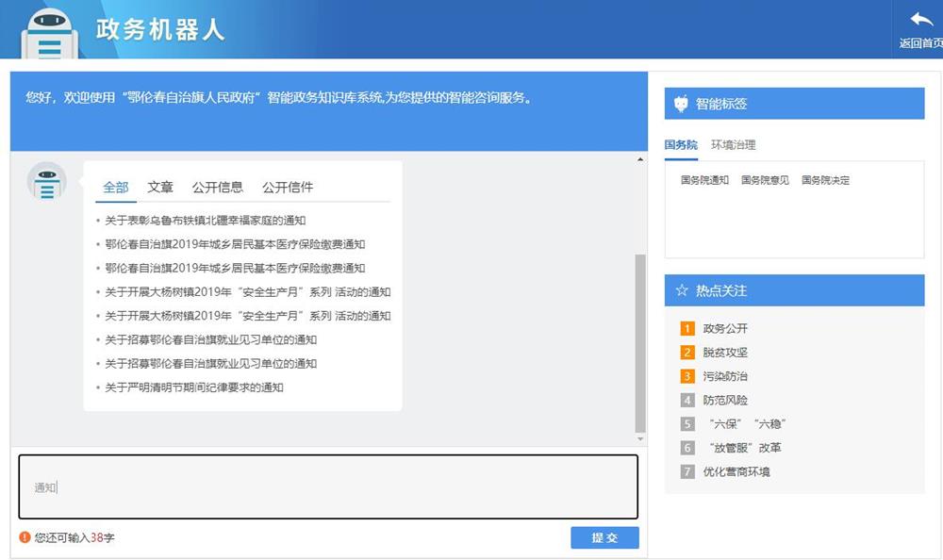Open hot topic 脱贫攻坚
This screenshot has width=943, height=560.
click(x=725, y=353)
